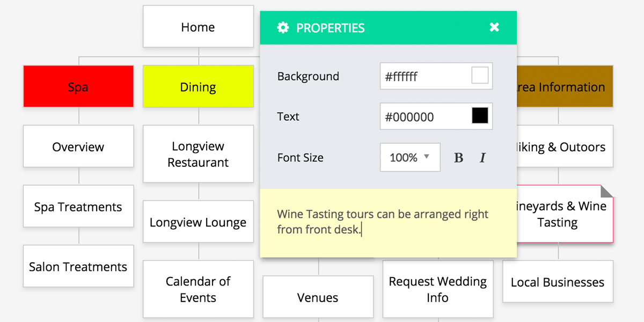The height and width of the screenshot is (322, 644).
Task: Toggle italic text formatting
Action: pos(482,158)
